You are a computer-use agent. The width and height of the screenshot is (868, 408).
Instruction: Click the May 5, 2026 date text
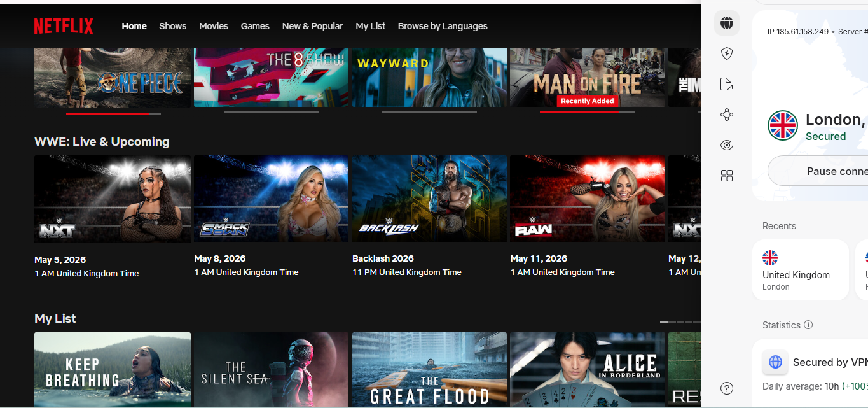(60, 260)
